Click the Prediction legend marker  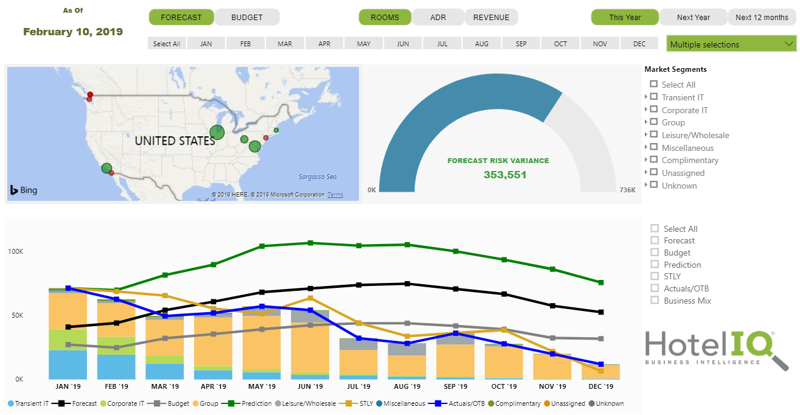click(231, 403)
